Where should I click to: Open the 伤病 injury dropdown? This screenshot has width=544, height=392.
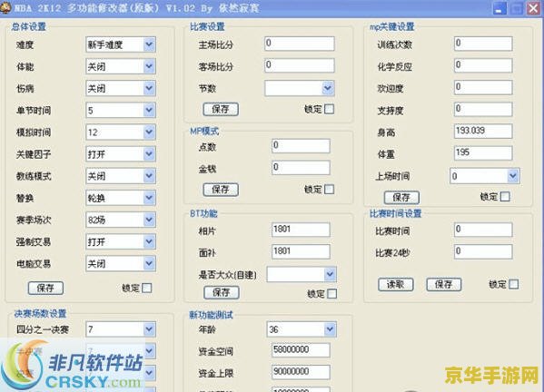[149, 88]
